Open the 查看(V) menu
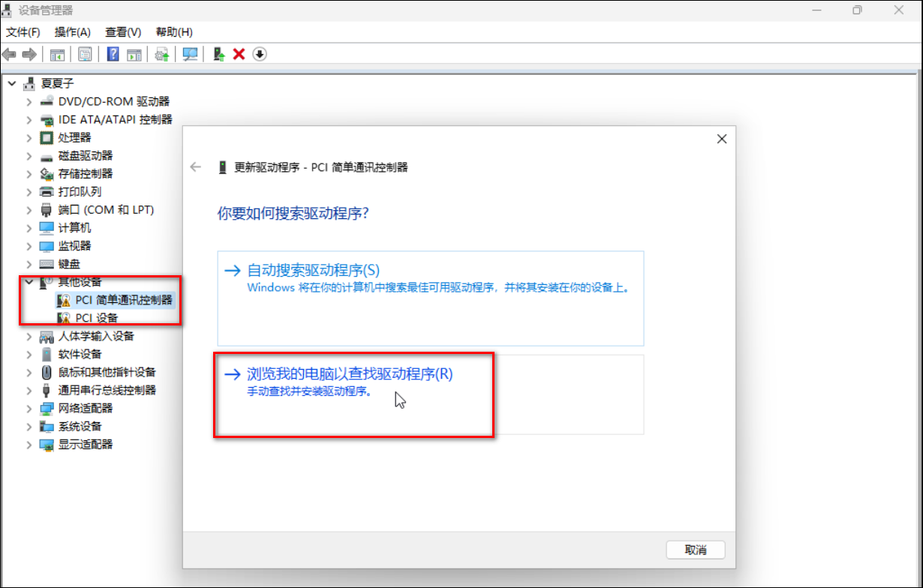 pyautogui.click(x=123, y=32)
